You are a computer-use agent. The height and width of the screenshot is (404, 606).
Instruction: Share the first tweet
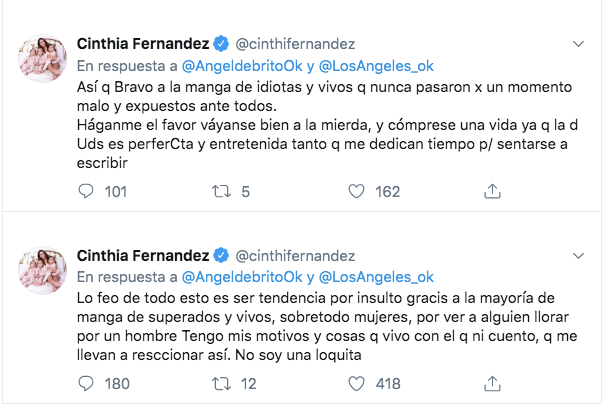click(491, 191)
